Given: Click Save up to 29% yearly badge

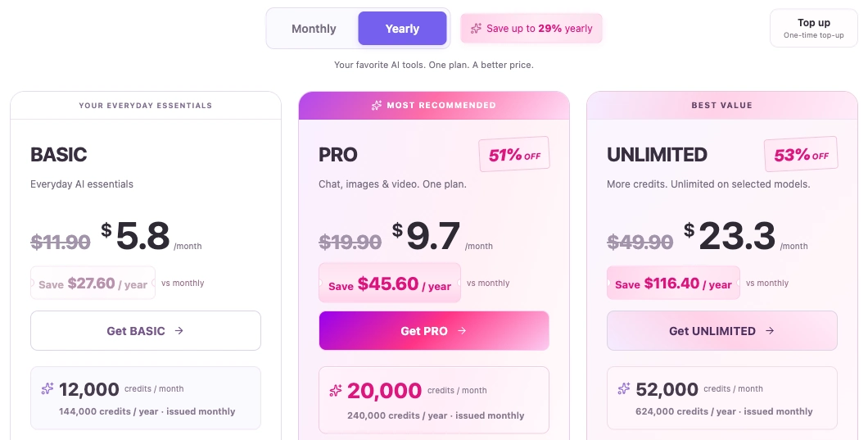Looking at the screenshot, I should point(531,28).
